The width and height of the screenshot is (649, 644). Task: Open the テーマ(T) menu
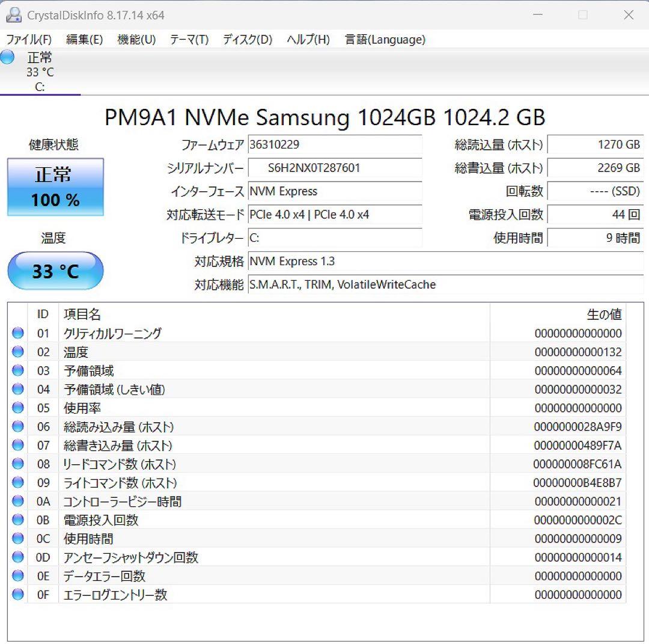pyautogui.click(x=189, y=40)
